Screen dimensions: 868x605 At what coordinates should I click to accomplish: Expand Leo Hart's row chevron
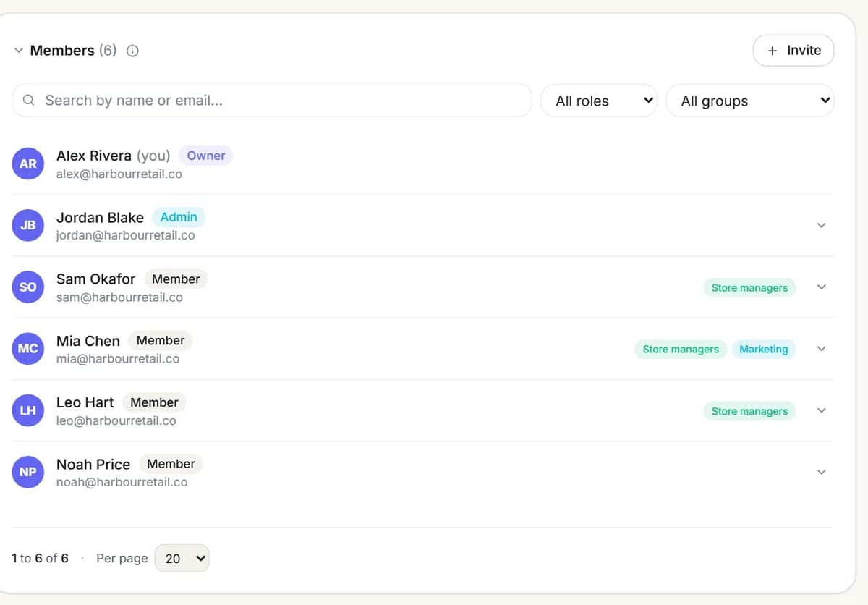pyautogui.click(x=821, y=410)
